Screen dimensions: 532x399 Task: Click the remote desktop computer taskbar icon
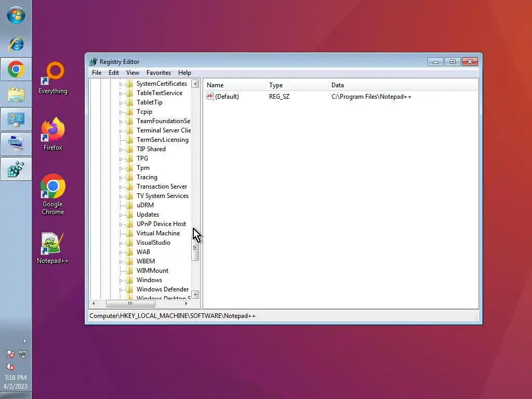tap(16, 144)
